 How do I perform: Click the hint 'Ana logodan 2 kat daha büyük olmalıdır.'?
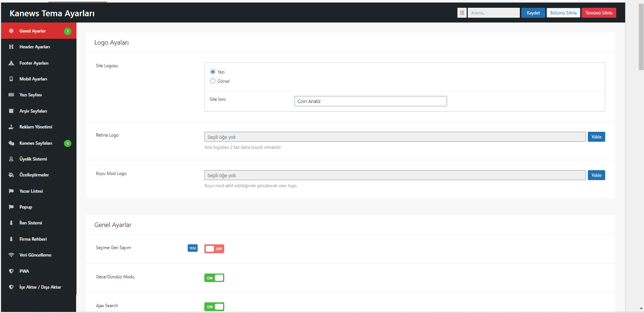243,147
